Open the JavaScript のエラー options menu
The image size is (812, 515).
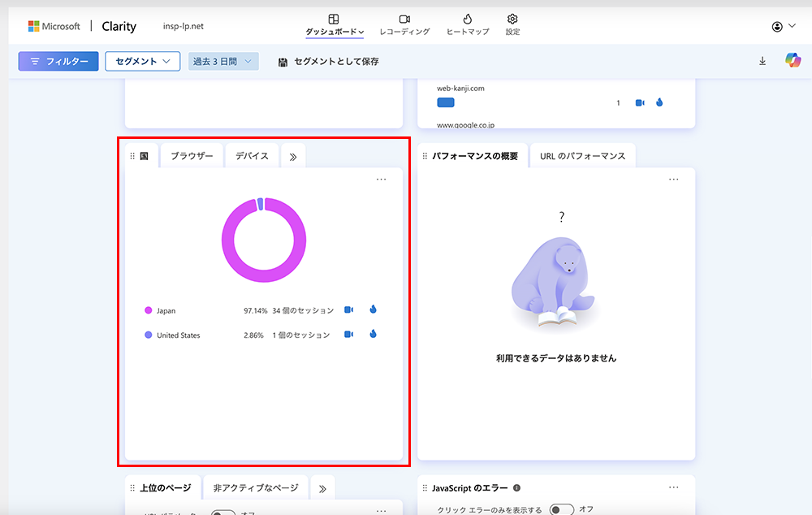[673, 487]
